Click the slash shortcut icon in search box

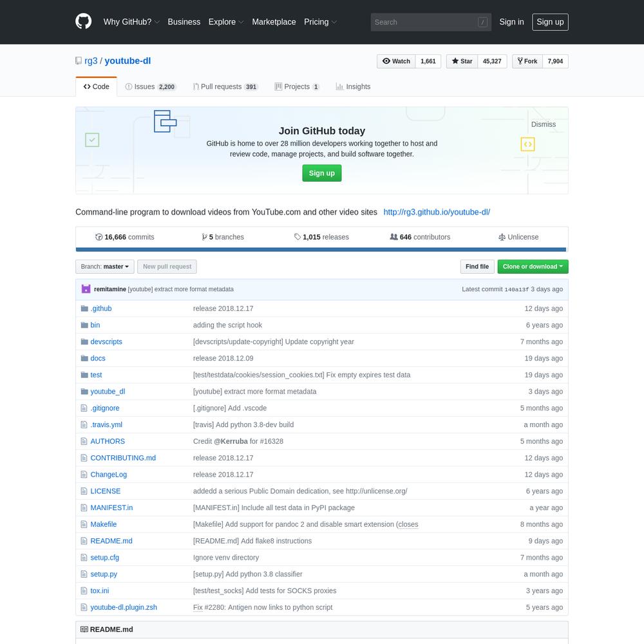[482, 22]
